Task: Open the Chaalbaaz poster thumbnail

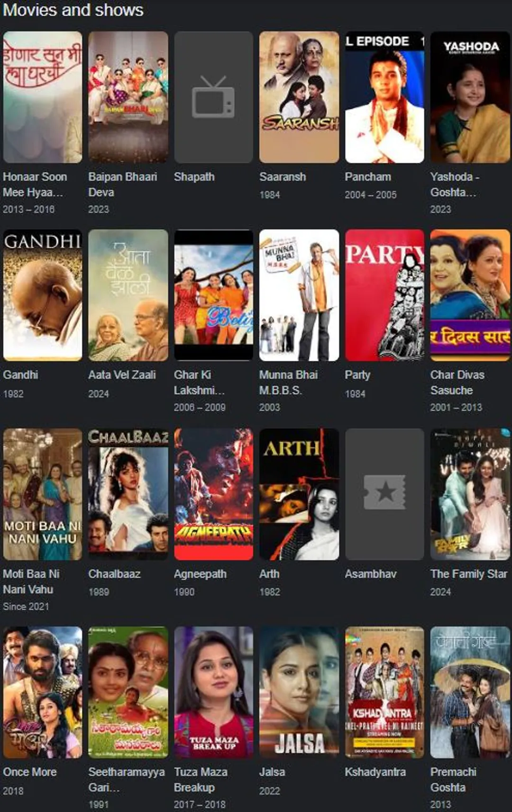Action: (x=128, y=494)
